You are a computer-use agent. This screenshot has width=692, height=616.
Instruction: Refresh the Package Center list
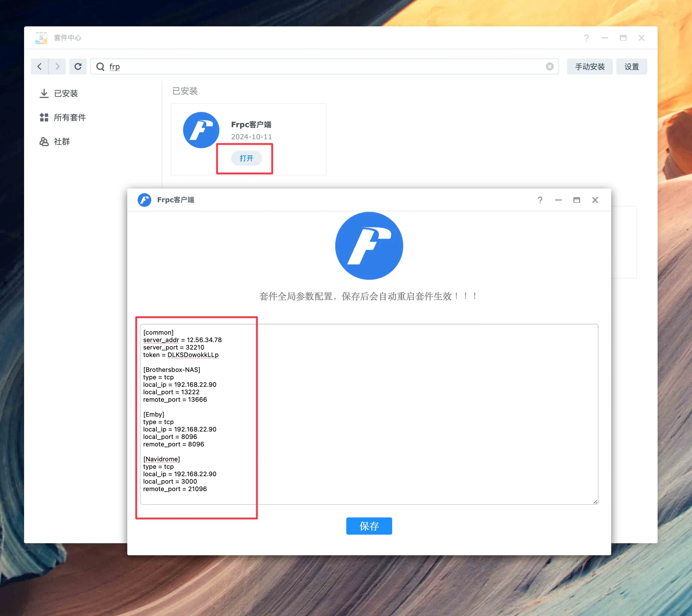tap(78, 66)
